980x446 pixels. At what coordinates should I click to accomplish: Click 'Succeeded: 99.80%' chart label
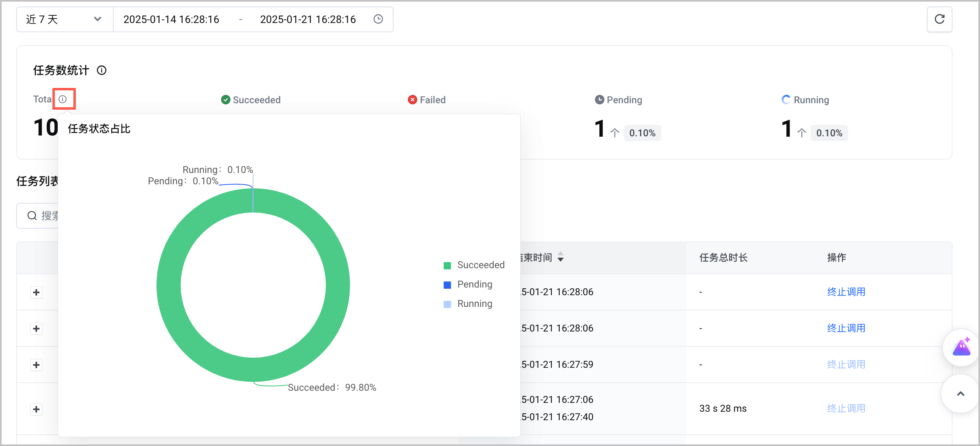click(x=332, y=388)
